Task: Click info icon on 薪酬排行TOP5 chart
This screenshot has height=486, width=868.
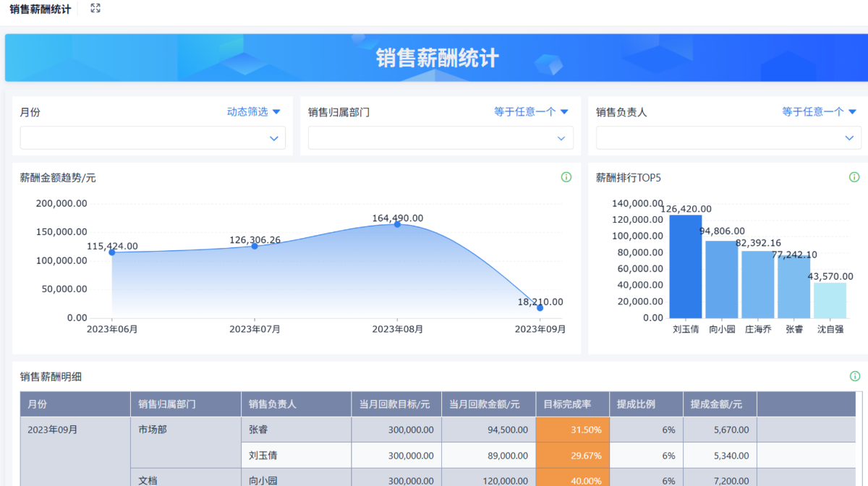Action: coord(854,177)
